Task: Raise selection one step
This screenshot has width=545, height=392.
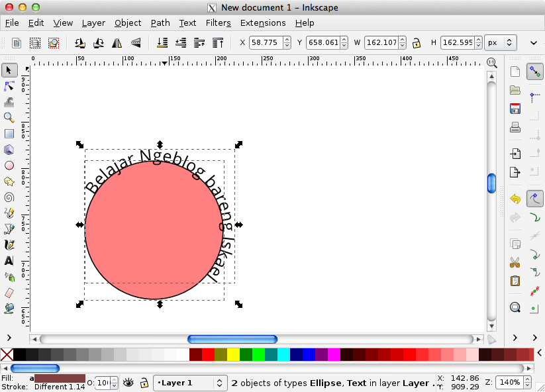Action: coord(199,43)
